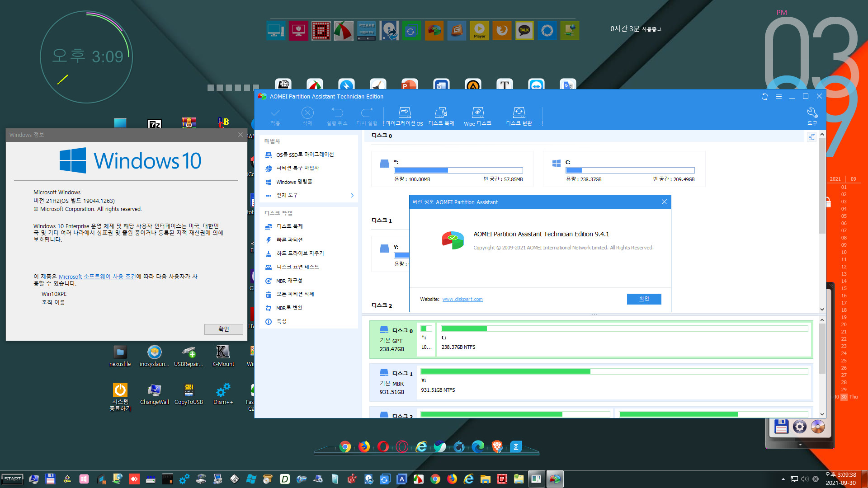Expand the widget panel down arrow
The width and height of the screenshot is (868, 488).
[800, 445]
